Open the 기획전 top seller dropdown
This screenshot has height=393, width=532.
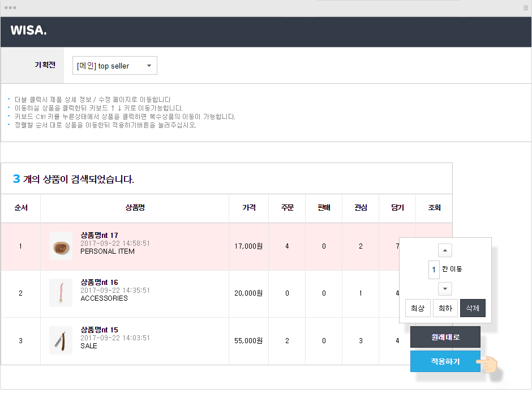click(x=115, y=66)
